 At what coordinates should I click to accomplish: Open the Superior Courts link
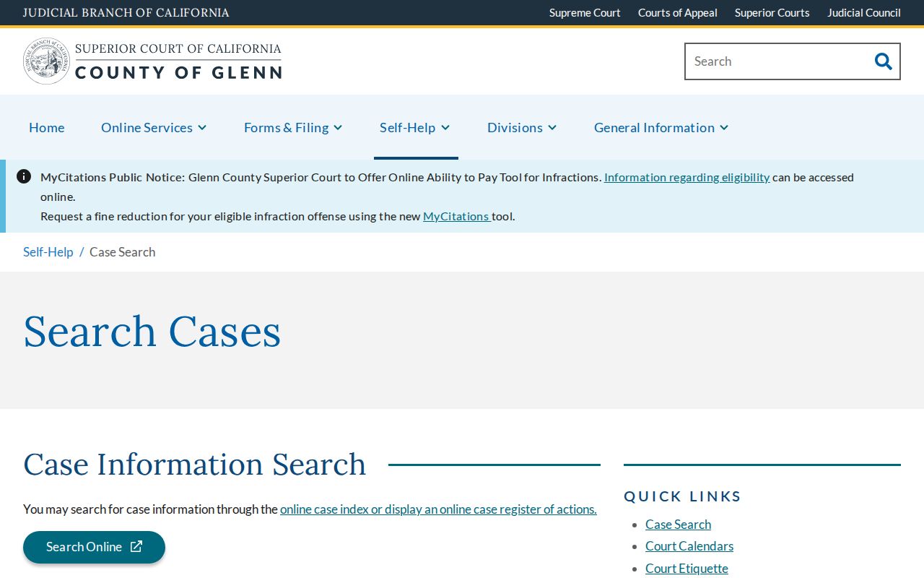pos(772,12)
